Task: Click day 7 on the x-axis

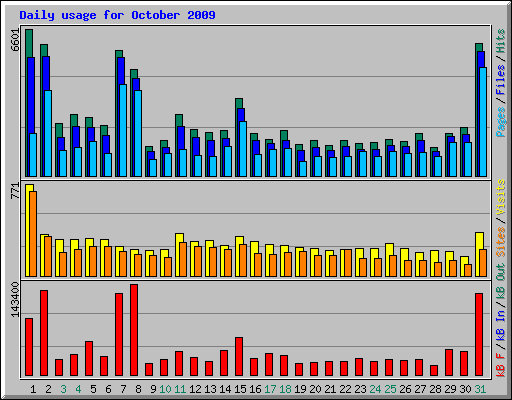Action: pos(123,389)
